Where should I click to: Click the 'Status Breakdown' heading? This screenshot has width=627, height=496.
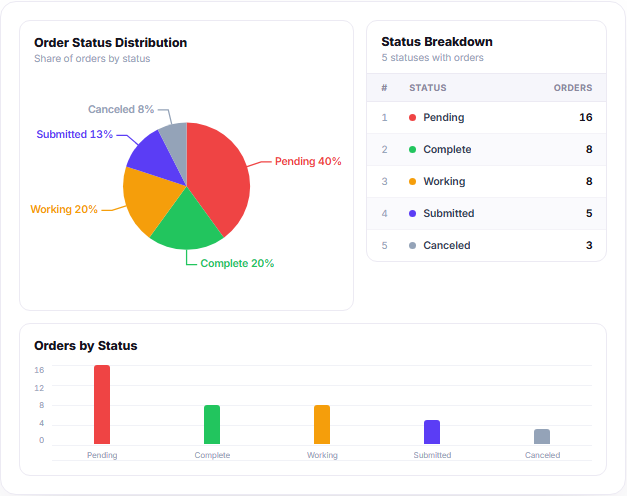pyautogui.click(x=437, y=42)
